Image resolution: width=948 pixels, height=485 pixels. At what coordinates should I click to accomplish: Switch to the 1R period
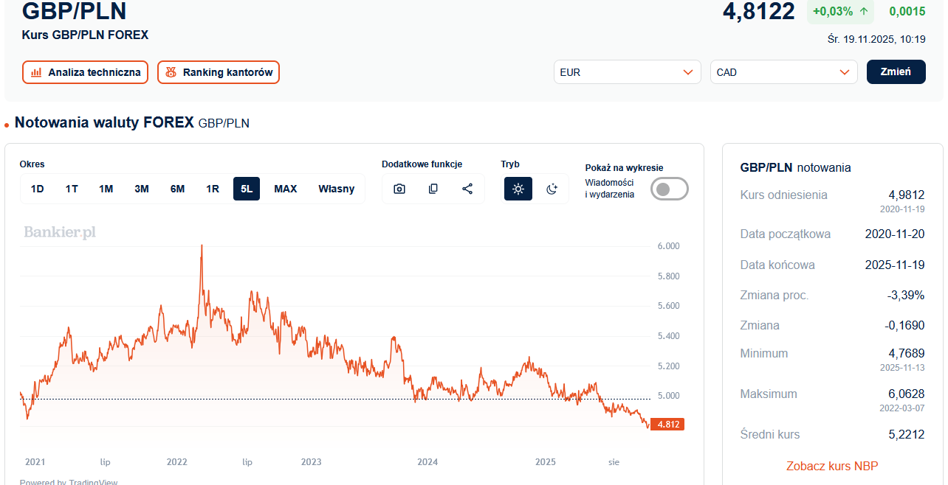212,189
